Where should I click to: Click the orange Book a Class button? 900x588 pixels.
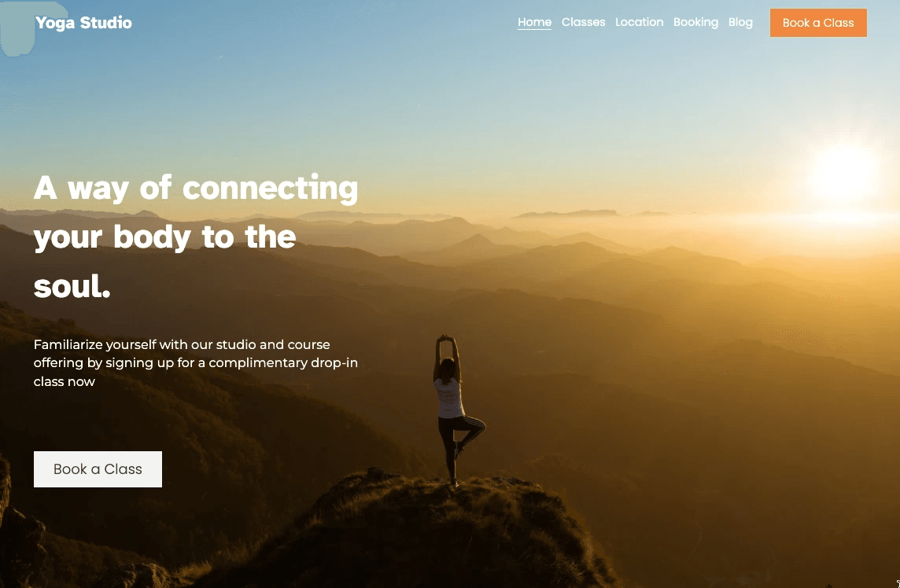pyautogui.click(x=818, y=23)
